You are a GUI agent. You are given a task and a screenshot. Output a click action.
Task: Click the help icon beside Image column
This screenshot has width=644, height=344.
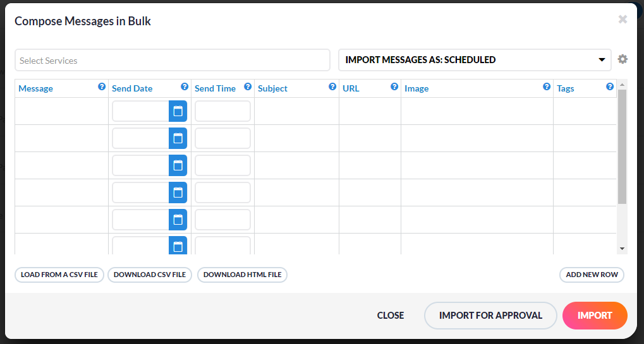547,86
